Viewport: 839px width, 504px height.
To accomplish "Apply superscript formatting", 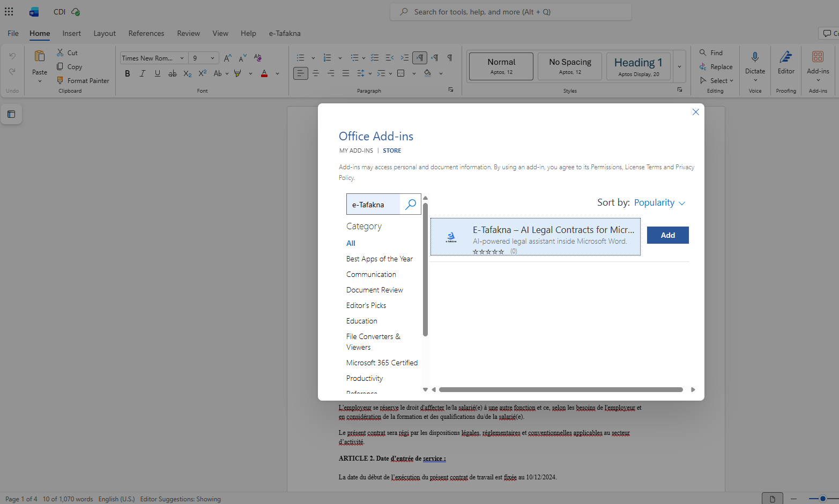I will pos(202,73).
